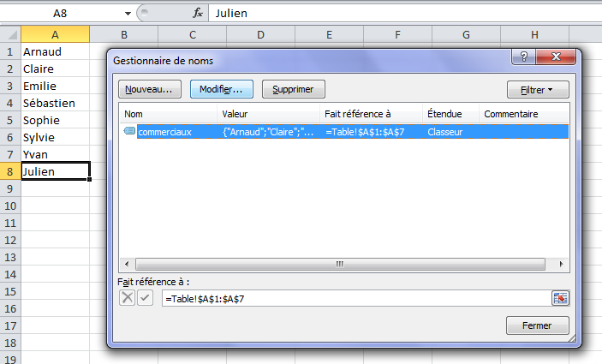Screen dimensions: 602x364
Task: Open the Name Box dropdown arrow
Action: [128, 14]
